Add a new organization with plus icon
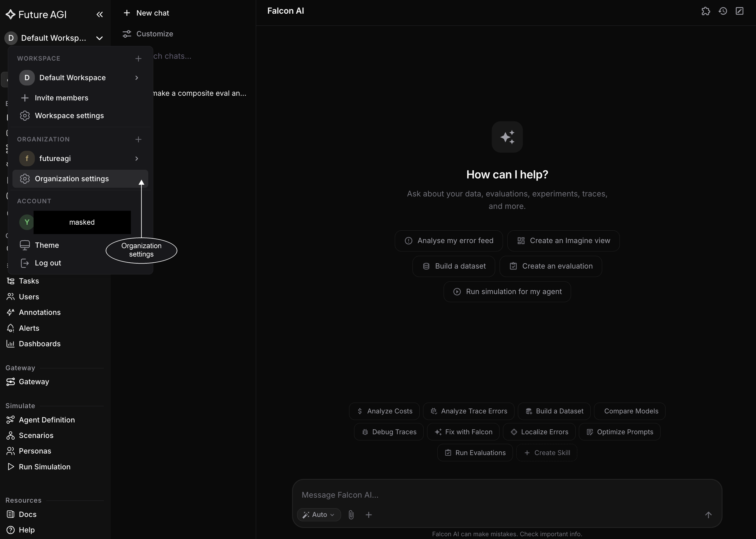 click(x=138, y=139)
